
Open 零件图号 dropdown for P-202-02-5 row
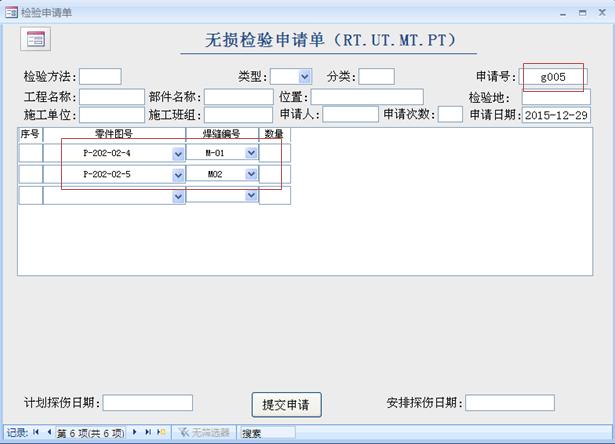point(178,175)
